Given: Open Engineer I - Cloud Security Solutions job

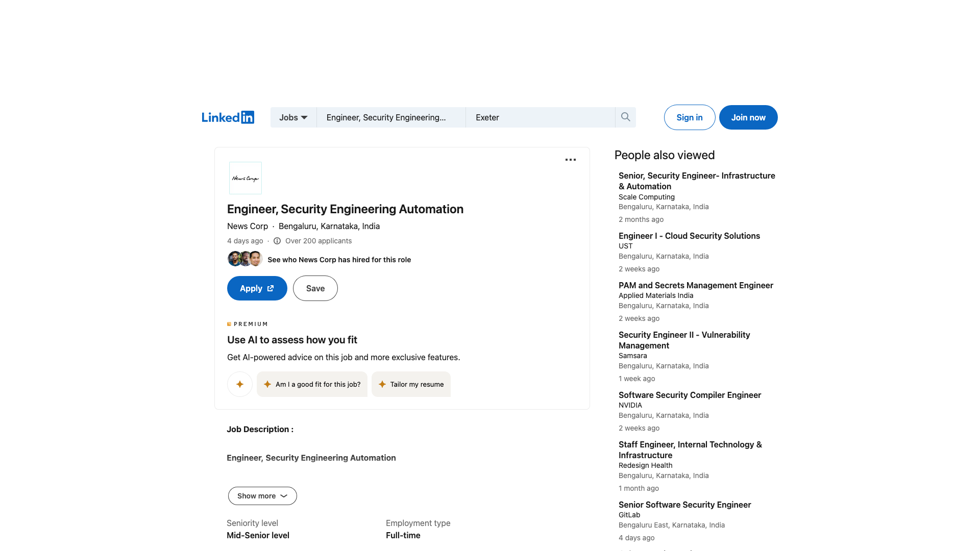Looking at the screenshot, I should 689,236.
